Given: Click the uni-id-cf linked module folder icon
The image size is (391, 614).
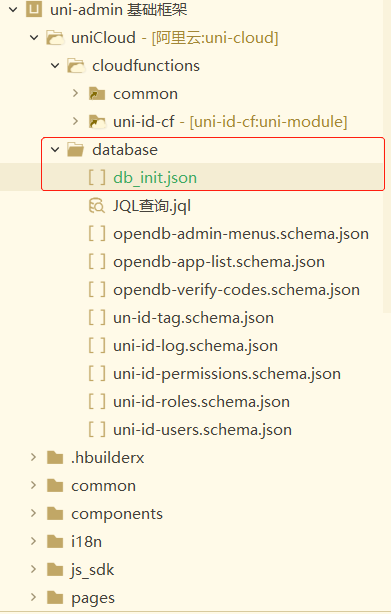Looking at the screenshot, I should point(97,122).
